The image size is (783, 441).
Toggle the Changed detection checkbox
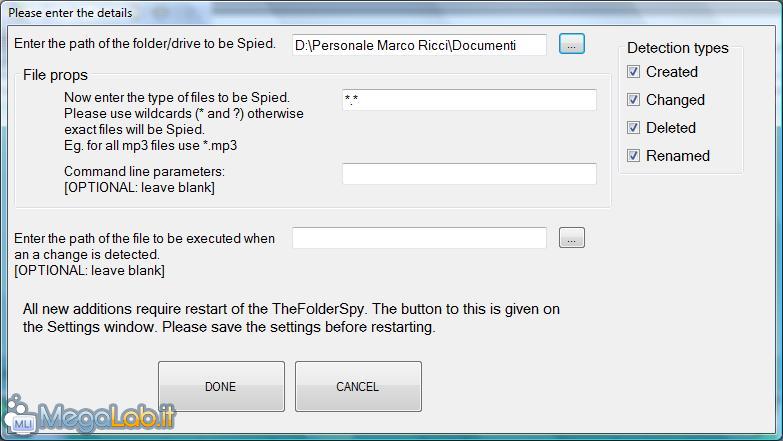click(x=633, y=100)
